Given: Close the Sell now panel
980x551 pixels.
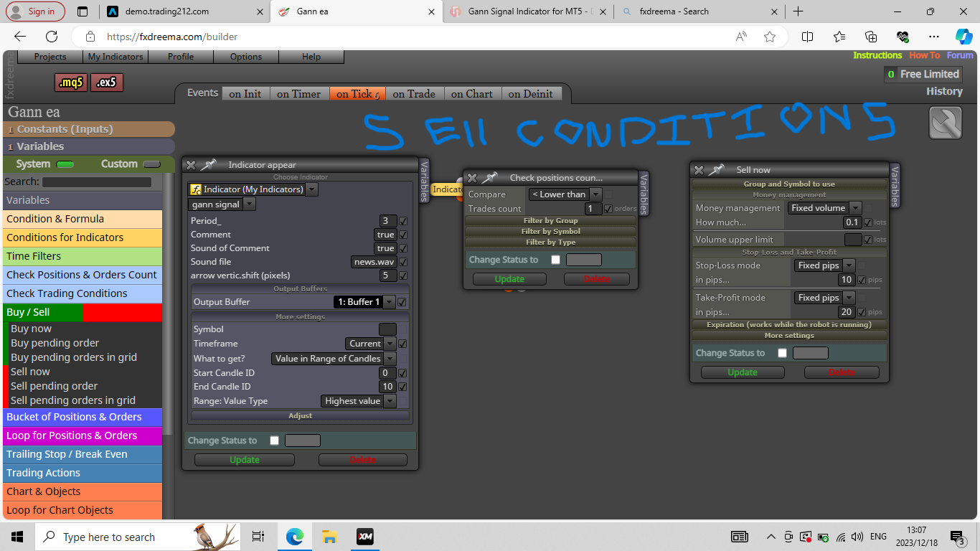Looking at the screenshot, I should tap(699, 170).
